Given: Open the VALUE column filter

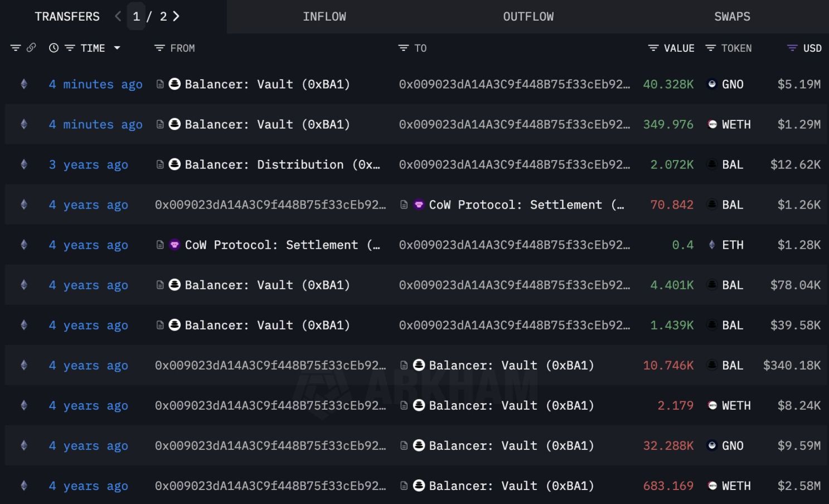Looking at the screenshot, I should point(652,48).
